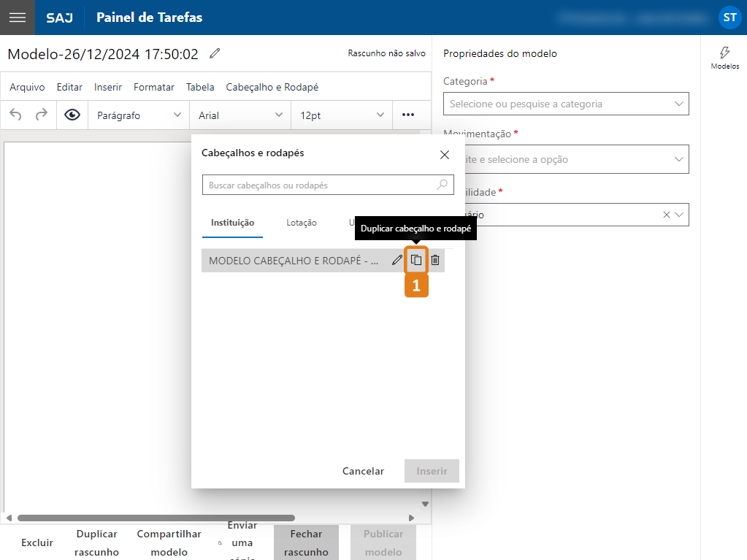The image size is (747, 560).
Task: Expand the Arial font dropdown
Action: tap(240, 115)
